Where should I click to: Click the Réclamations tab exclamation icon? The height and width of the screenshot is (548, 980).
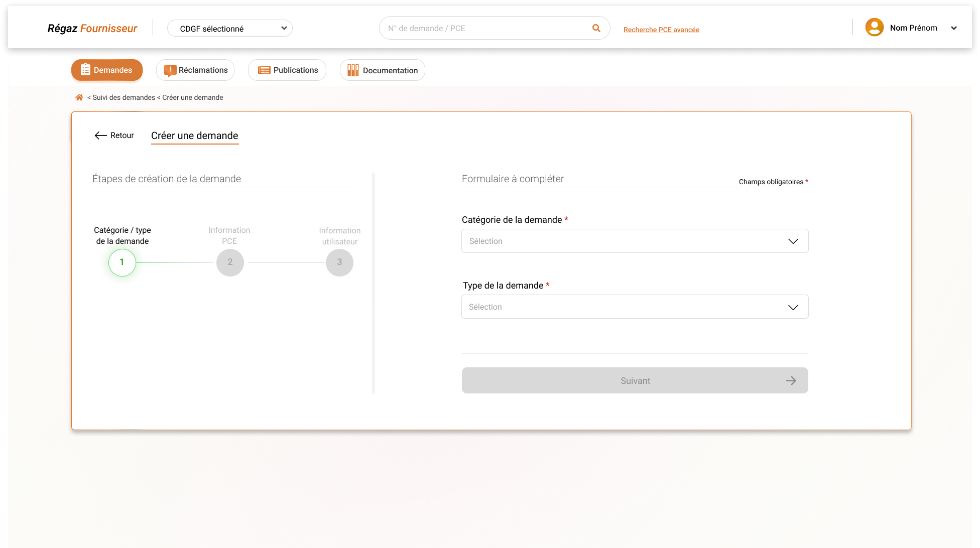pos(170,70)
